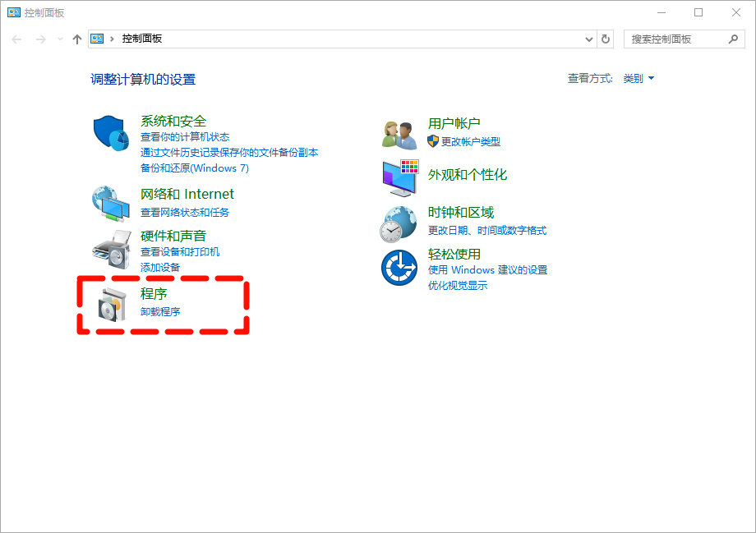
Task: Click 查看你的计算机状态 link
Action: click(x=185, y=137)
